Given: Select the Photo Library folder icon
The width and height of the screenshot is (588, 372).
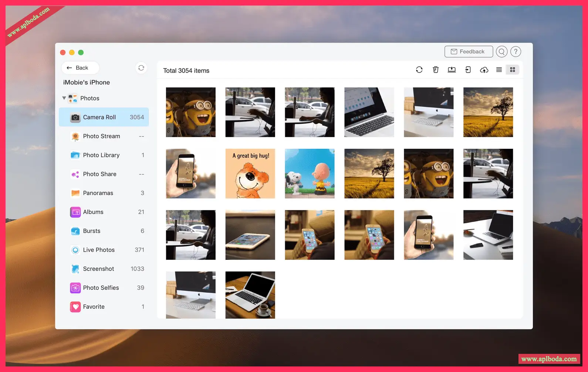Looking at the screenshot, I should [x=75, y=155].
